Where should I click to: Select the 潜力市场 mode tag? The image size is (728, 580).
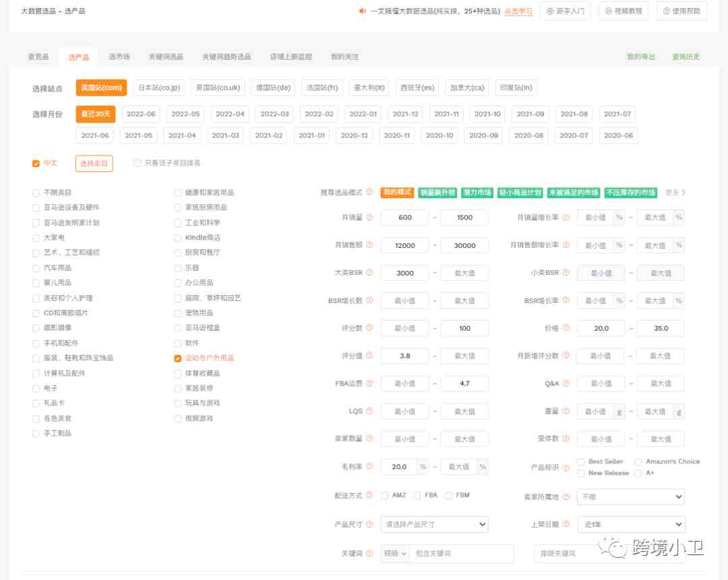click(x=477, y=192)
